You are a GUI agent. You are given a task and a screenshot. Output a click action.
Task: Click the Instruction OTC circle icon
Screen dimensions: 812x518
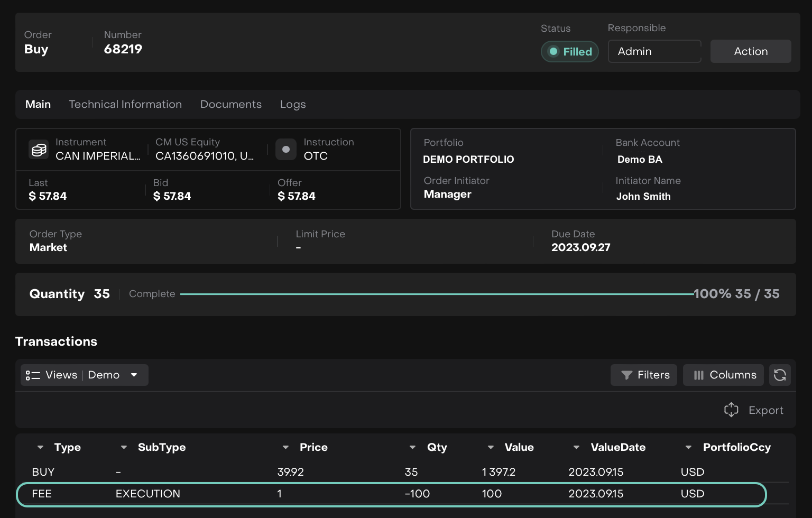[286, 150]
